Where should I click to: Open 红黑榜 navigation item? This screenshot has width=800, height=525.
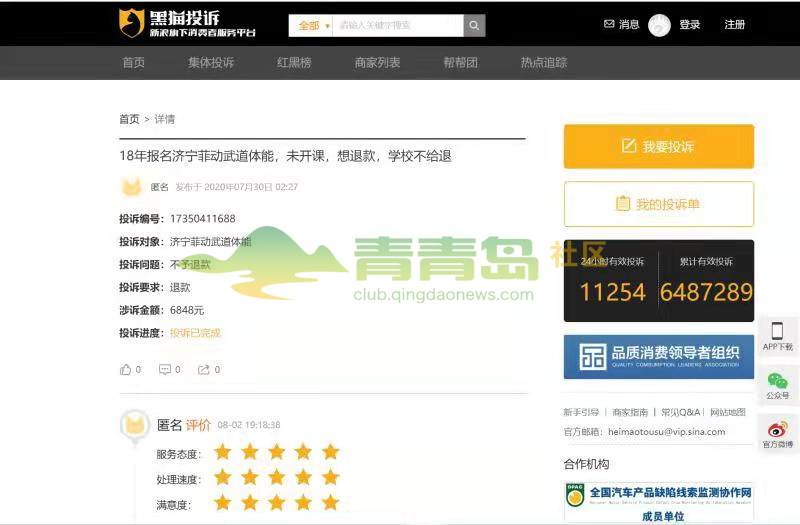(x=294, y=62)
